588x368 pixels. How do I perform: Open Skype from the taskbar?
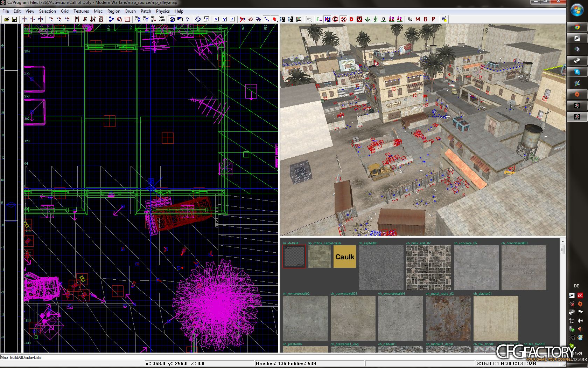point(577,72)
